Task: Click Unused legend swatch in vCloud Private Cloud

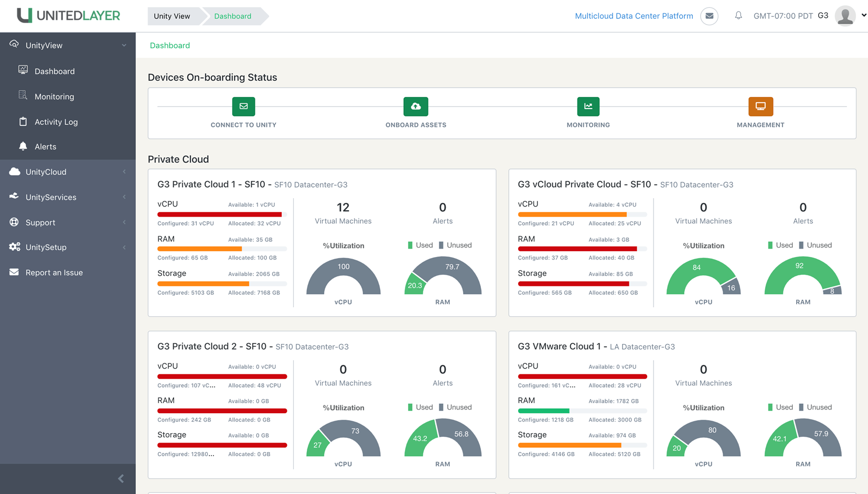Action: [x=801, y=245]
